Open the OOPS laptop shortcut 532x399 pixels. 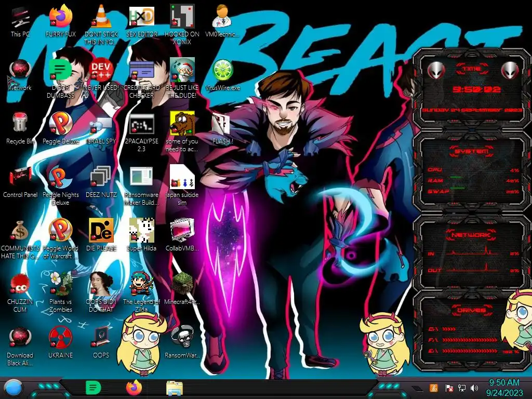(x=101, y=343)
